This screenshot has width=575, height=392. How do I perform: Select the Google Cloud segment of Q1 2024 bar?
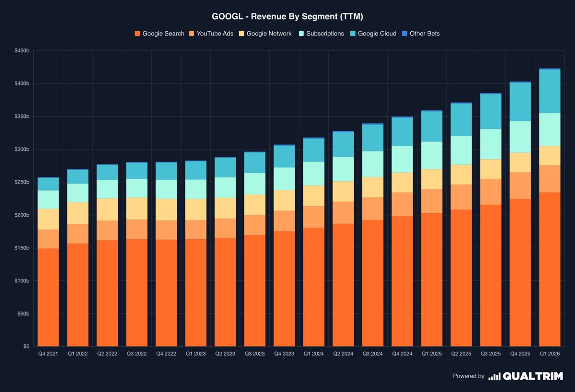tap(314, 150)
